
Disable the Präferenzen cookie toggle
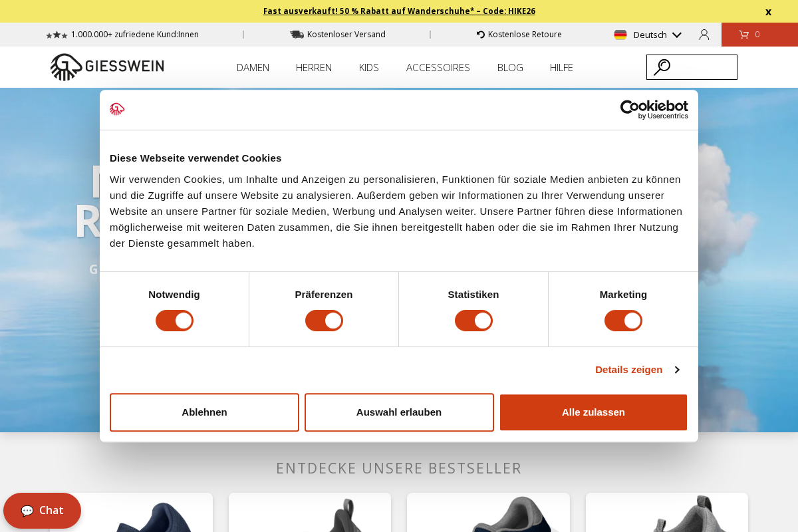tap(324, 321)
